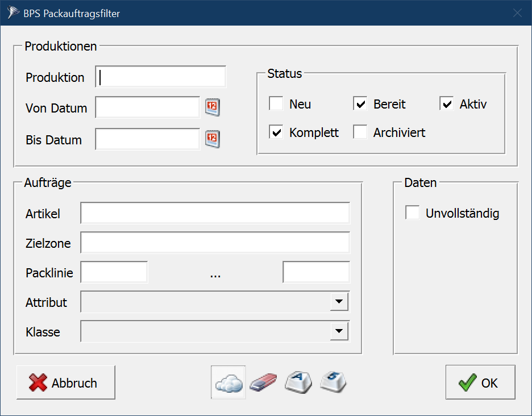Click into the Zielzone input field
532x416 pixels.
point(215,243)
